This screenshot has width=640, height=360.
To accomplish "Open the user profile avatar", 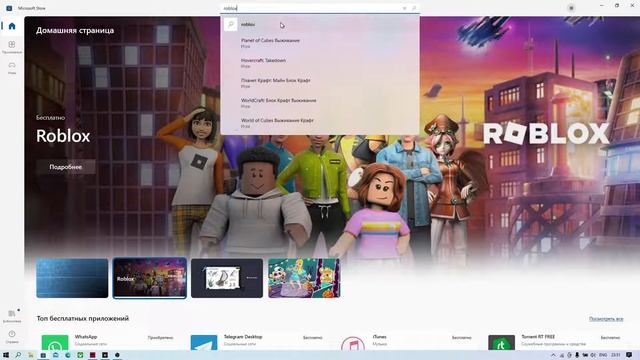I will (x=571, y=8).
